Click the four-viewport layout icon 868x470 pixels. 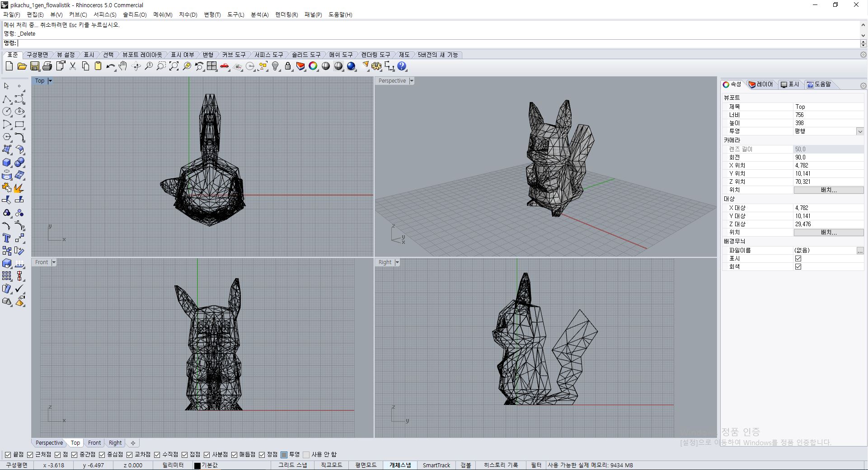212,66
